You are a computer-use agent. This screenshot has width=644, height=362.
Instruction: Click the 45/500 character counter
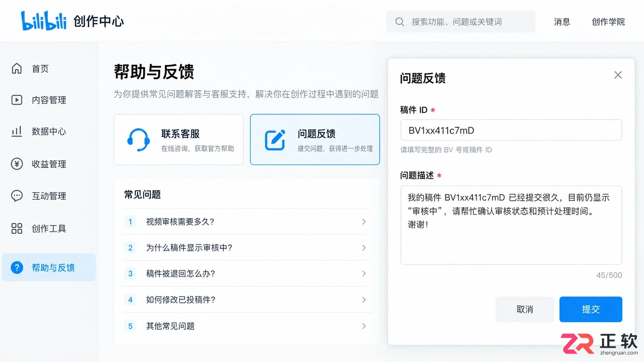pos(609,275)
